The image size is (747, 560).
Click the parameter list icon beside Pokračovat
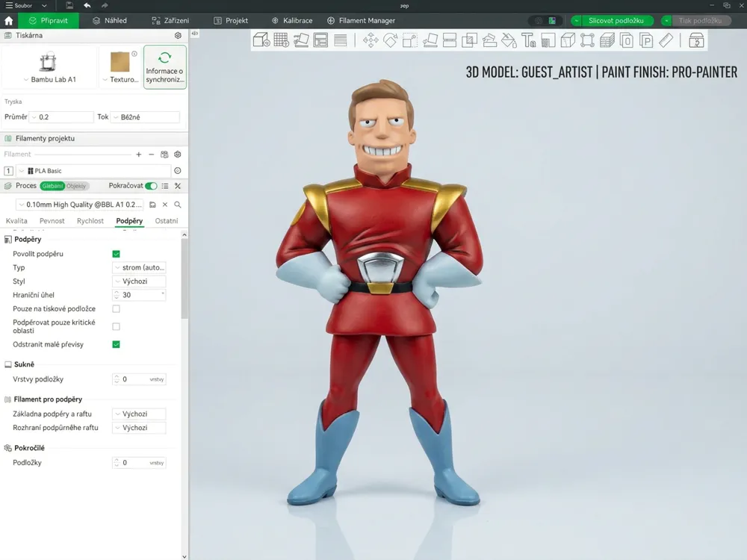(x=165, y=186)
